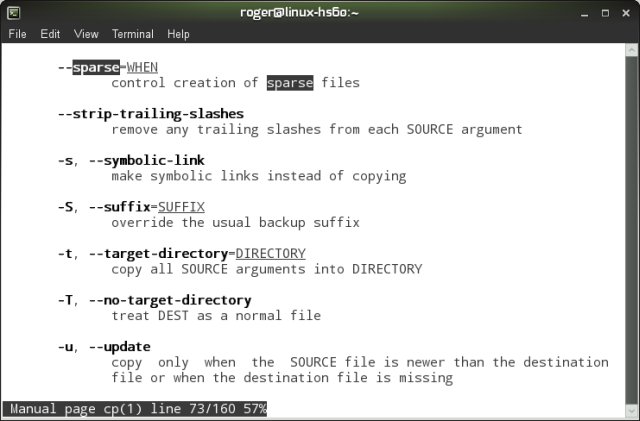Click 'make symbolic links instead of copying'
This screenshot has height=421, width=640.
(x=259, y=176)
